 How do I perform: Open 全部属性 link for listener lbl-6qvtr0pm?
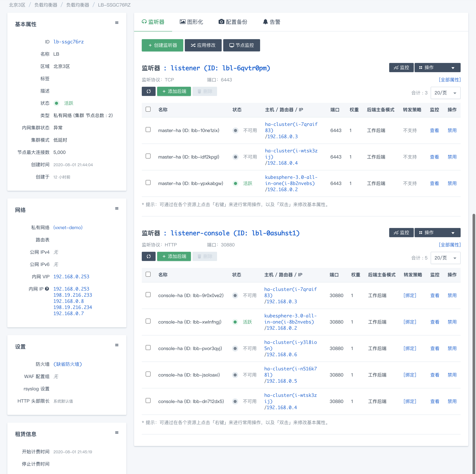click(450, 80)
